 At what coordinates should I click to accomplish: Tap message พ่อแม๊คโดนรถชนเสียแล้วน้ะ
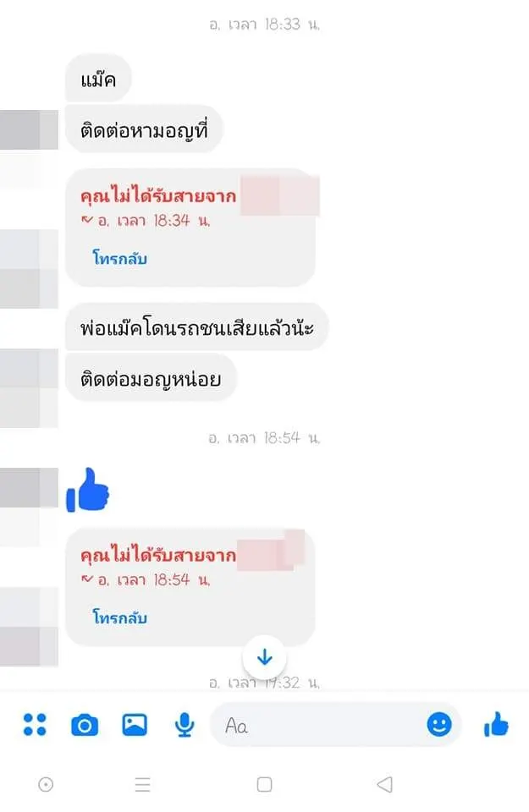pos(197,327)
